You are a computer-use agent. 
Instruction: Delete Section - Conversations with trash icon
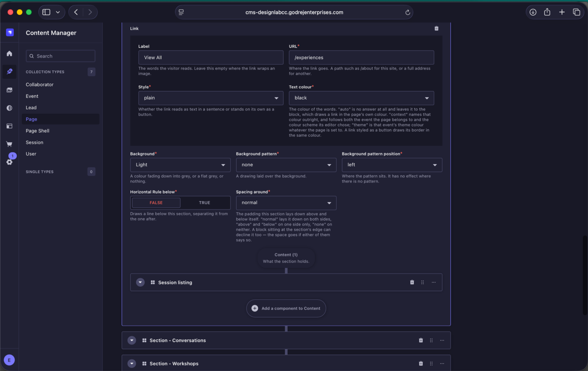(421, 340)
